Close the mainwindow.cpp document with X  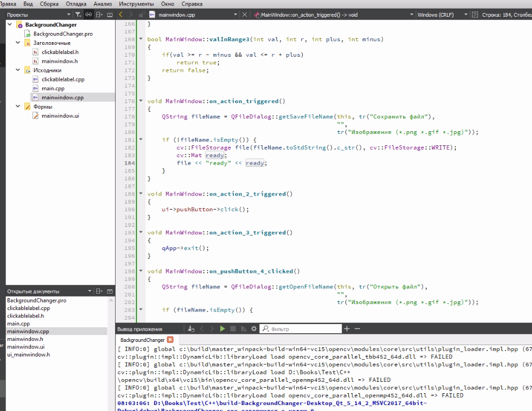[x=244, y=15]
